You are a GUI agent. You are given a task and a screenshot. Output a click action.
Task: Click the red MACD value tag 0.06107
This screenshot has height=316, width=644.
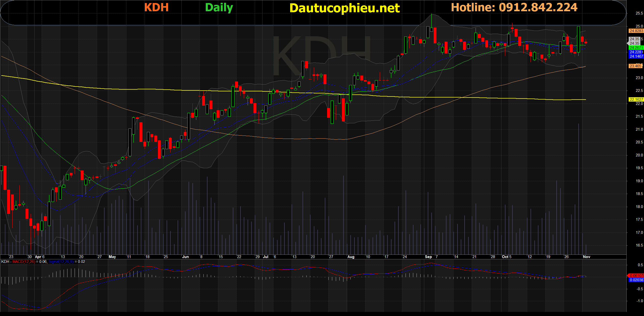(x=636, y=276)
